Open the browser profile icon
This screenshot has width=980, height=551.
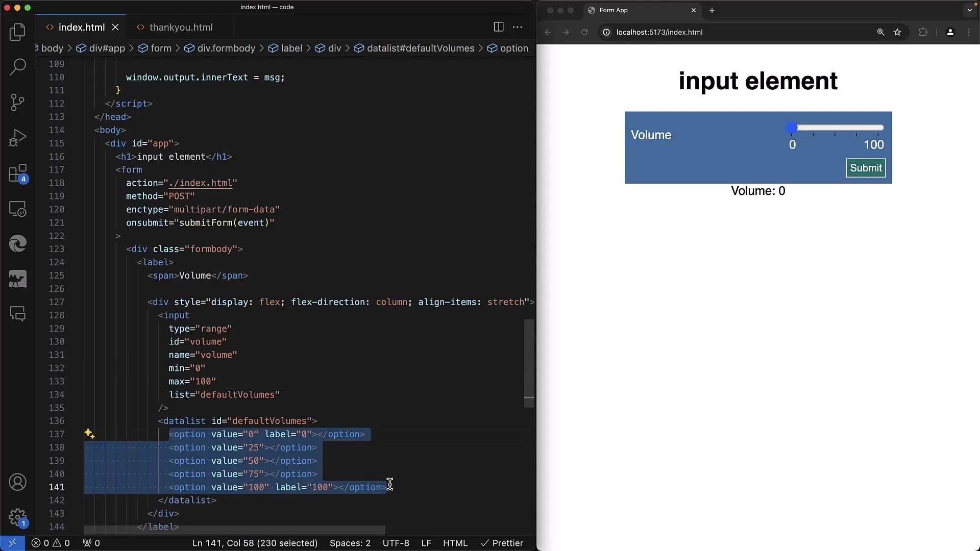[950, 32]
